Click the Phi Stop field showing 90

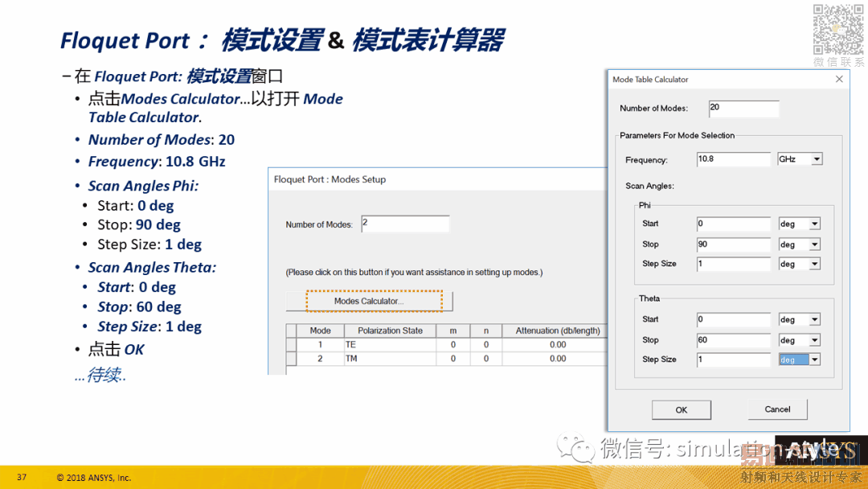click(x=733, y=244)
